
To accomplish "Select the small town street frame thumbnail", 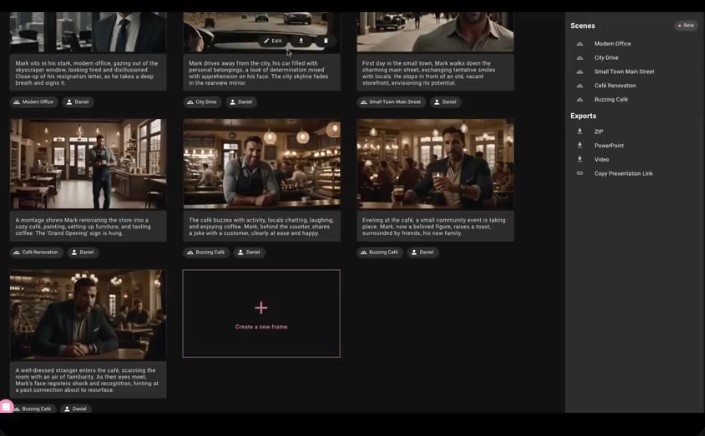I will 435,32.
